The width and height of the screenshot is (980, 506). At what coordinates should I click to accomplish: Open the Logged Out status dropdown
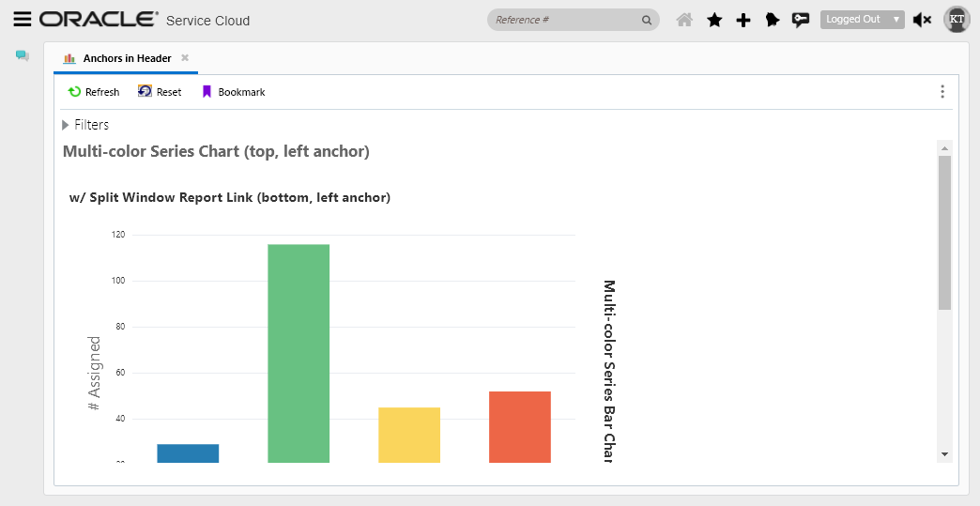coord(862,20)
